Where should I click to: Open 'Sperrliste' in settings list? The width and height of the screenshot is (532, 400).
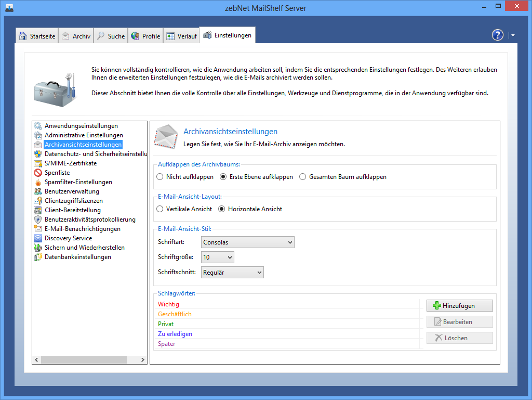coord(57,173)
